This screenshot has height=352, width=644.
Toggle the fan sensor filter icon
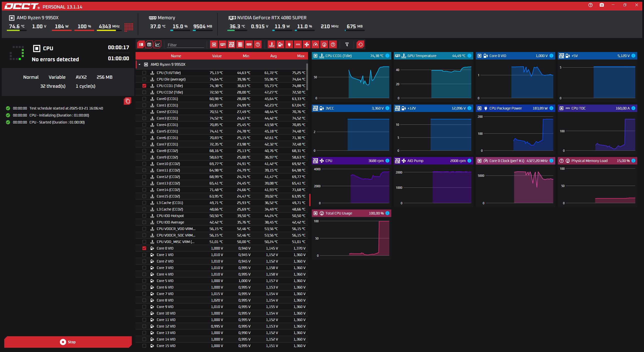306,44
